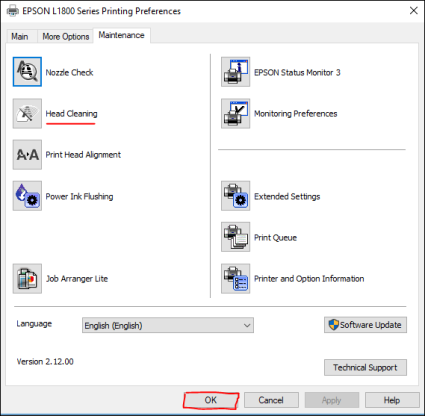Confirm with the OK button

click(211, 400)
